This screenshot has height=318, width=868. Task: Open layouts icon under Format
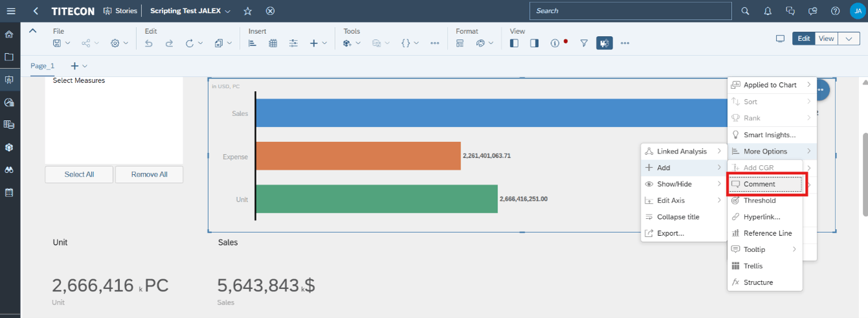pyautogui.click(x=460, y=43)
